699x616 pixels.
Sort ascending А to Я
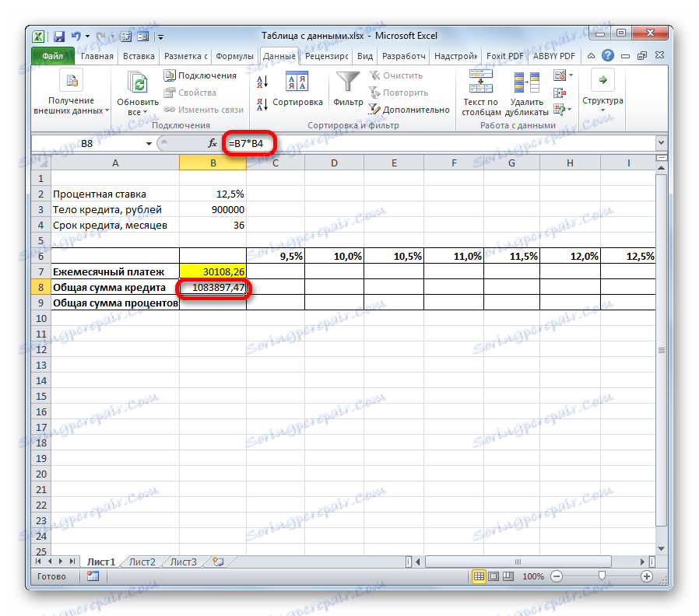click(x=262, y=82)
